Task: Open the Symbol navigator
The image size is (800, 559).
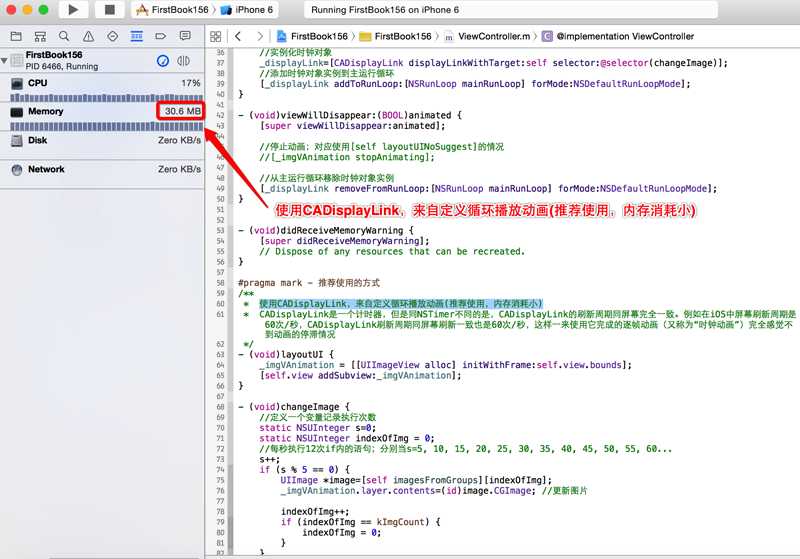Action: (x=40, y=36)
